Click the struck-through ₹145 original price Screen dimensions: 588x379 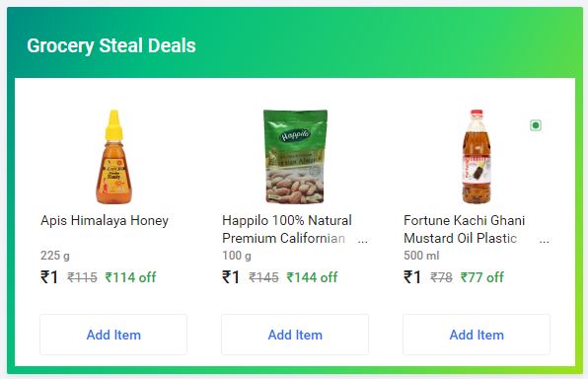point(263,277)
